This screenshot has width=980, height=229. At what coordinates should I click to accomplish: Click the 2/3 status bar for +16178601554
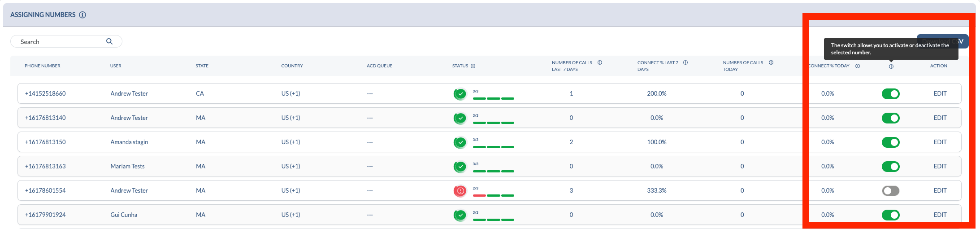pyautogui.click(x=493, y=195)
